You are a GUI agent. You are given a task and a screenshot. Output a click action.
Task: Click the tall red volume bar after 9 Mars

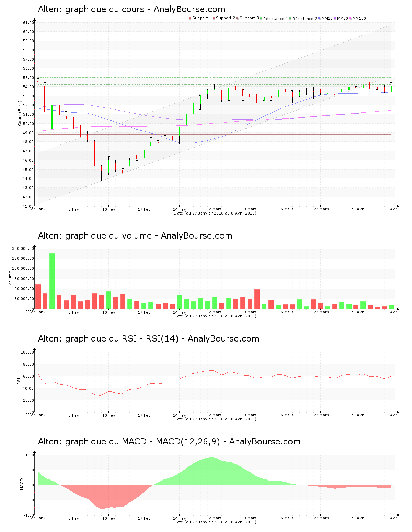(x=257, y=299)
